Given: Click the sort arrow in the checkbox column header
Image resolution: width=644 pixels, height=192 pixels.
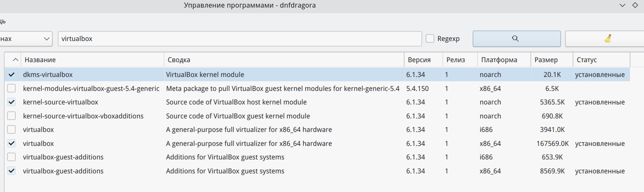Looking at the screenshot, I should 16,60.
